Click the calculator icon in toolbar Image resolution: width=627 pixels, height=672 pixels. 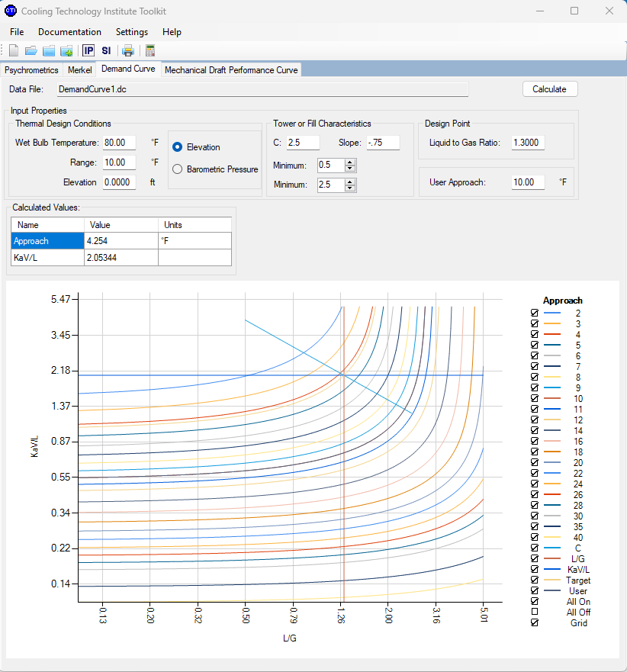[x=150, y=51]
